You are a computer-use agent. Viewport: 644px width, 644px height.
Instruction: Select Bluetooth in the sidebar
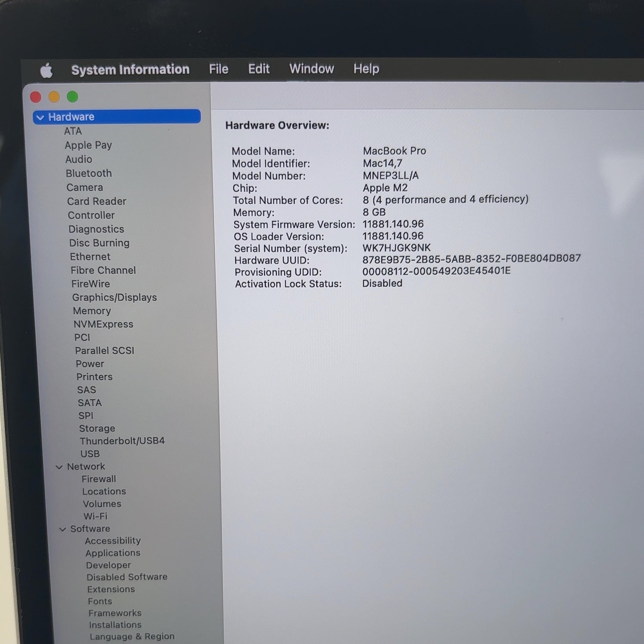coord(88,173)
